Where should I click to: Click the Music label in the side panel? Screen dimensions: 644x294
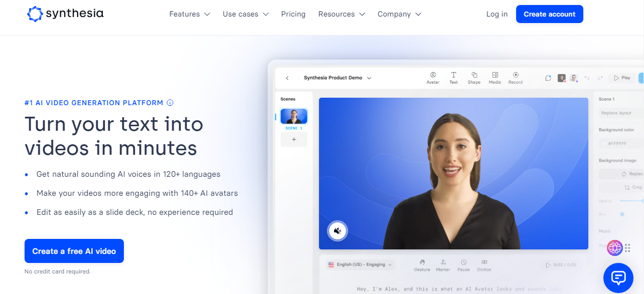[605, 231]
